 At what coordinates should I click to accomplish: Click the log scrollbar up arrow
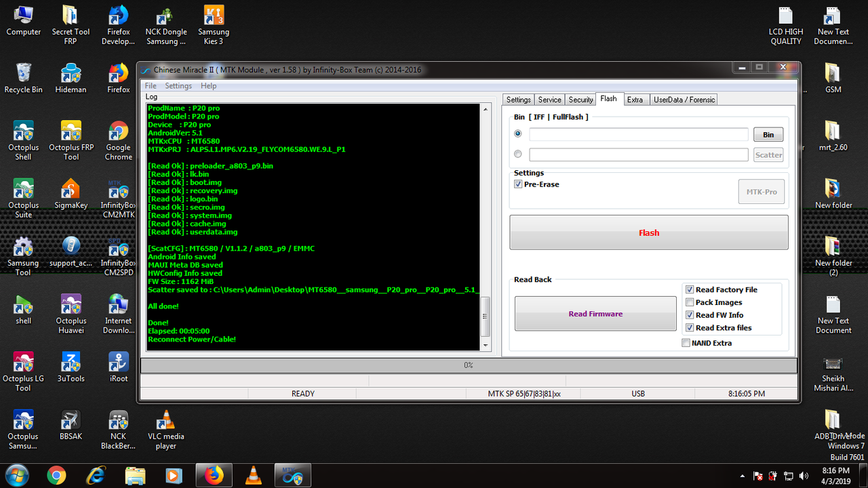(485, 109)
